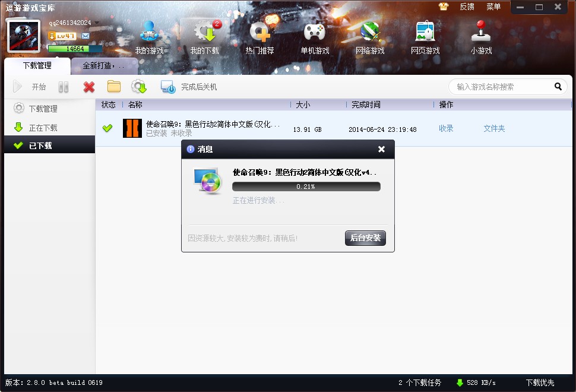Viewport: 576px width, 392px height.
Task: Click the 后台安装 background install button
Action: 365,238
